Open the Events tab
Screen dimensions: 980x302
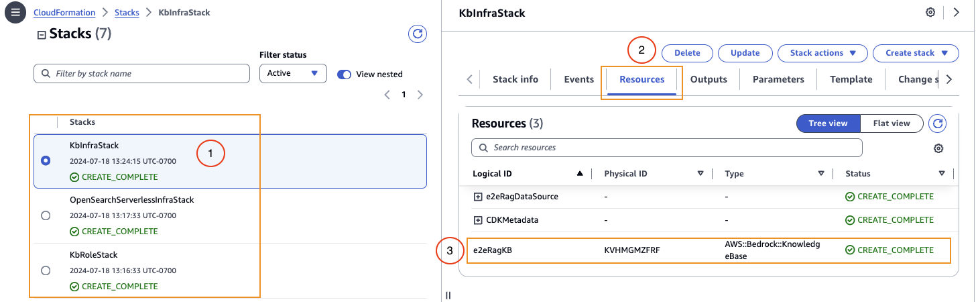tap(578, 79)
